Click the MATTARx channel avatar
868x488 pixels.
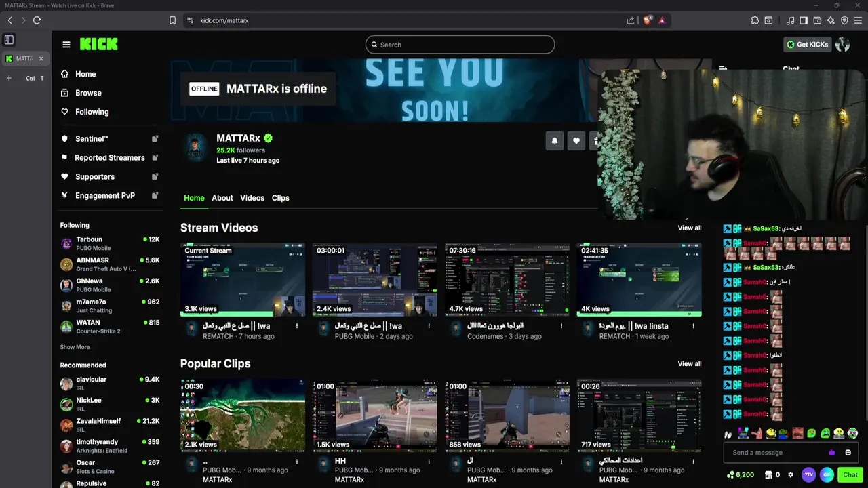pyautogui.click(x=196, y=148)
